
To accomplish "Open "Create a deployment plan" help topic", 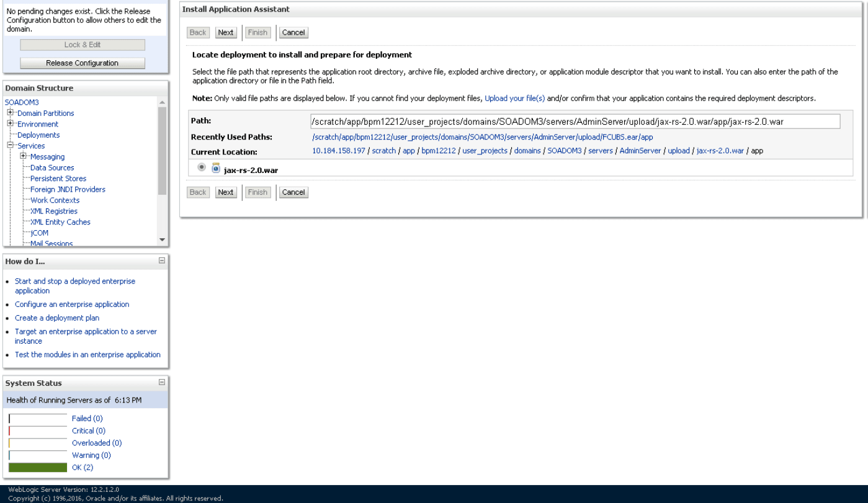I will click(x=56, y=318).
